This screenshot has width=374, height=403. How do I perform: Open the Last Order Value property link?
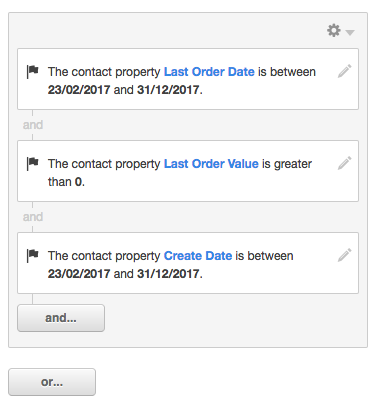click(211, 164)
